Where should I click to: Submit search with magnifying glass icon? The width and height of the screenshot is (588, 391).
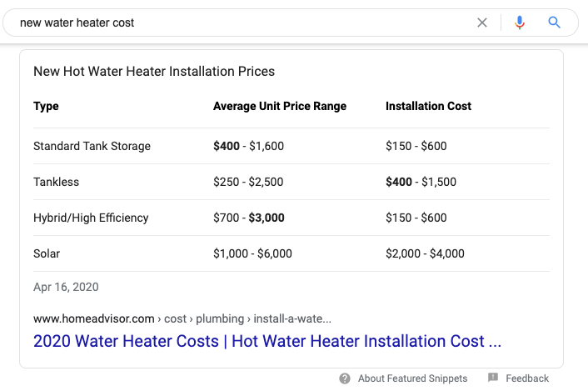[x=555, y=23]
